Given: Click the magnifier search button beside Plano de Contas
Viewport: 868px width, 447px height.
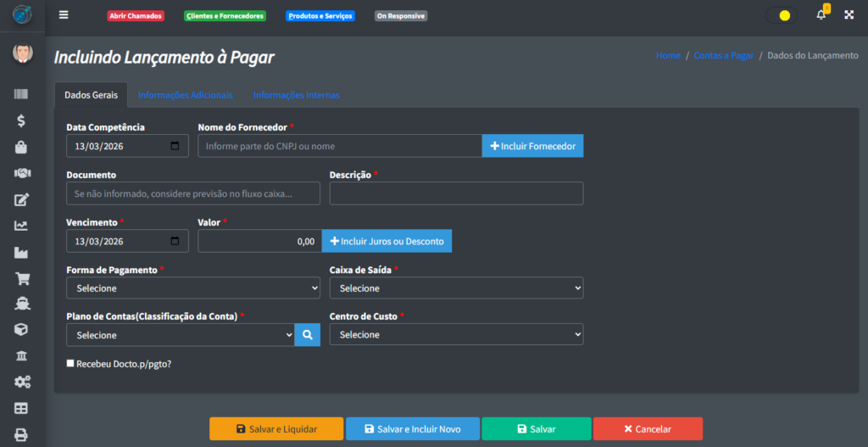Looking at the screenshot, I should coord(307,335).
